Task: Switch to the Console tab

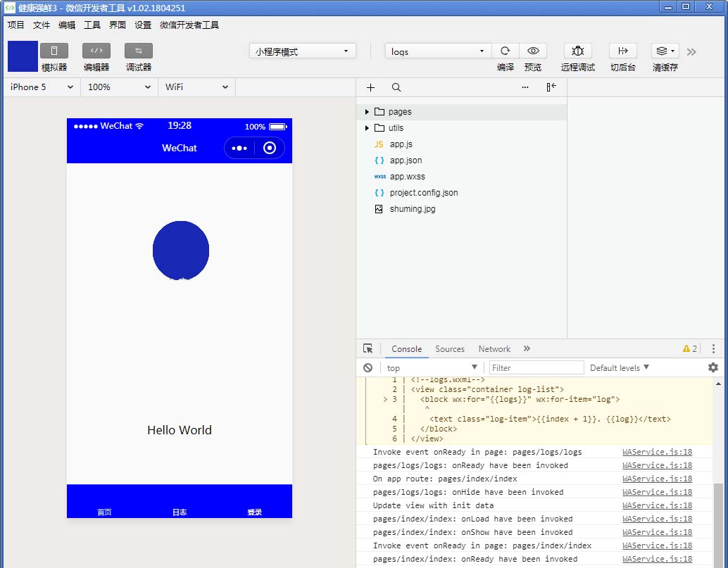Action: tap(407, 349)
